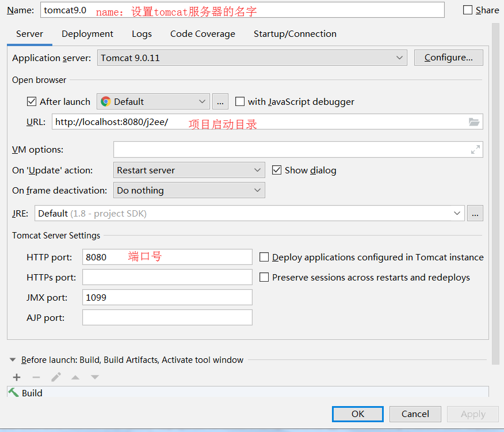This screenshot has width=504, height=432.
Task: Click the Apply button
Action: (x=473, y=414)
